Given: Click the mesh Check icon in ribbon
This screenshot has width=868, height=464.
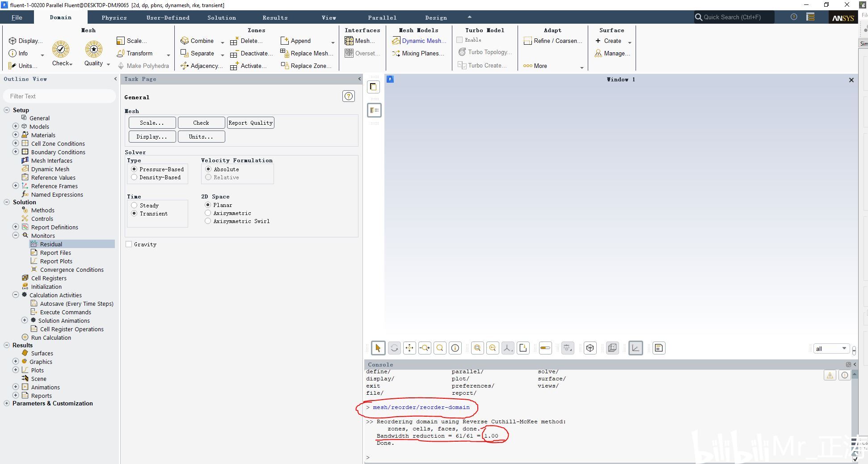Looking at the screenshot, I should click(61, 49).
